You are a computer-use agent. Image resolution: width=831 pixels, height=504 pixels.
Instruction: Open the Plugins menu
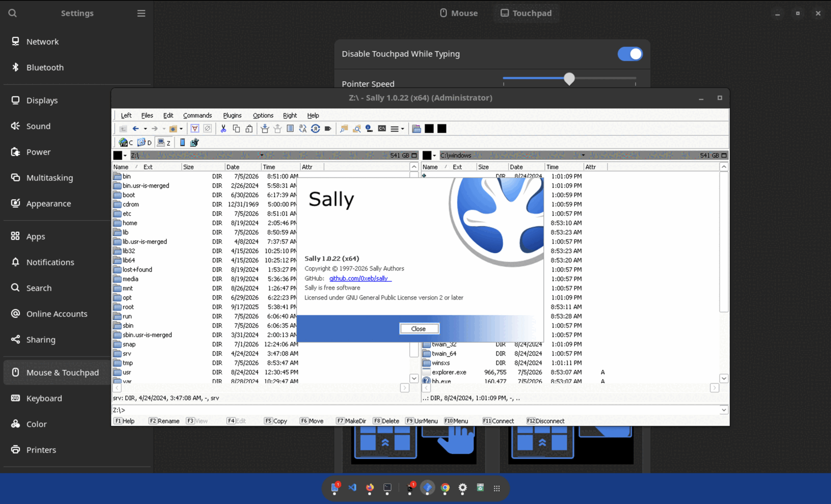(232, 115)
